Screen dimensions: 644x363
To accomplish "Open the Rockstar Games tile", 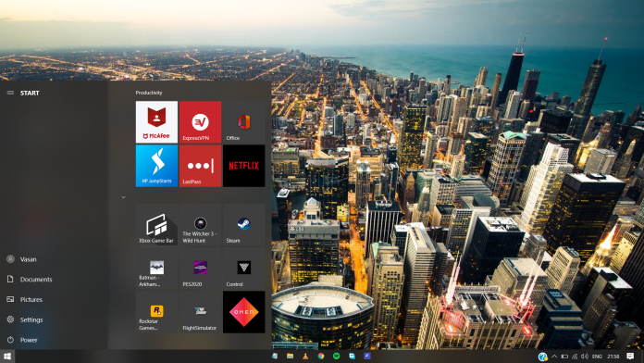I will (x=156, y=312).
